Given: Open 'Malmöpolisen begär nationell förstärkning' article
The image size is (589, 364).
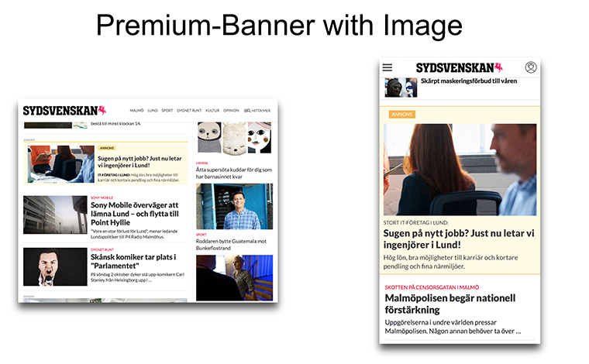Looking at the screenshot, I should click(450, 304).
